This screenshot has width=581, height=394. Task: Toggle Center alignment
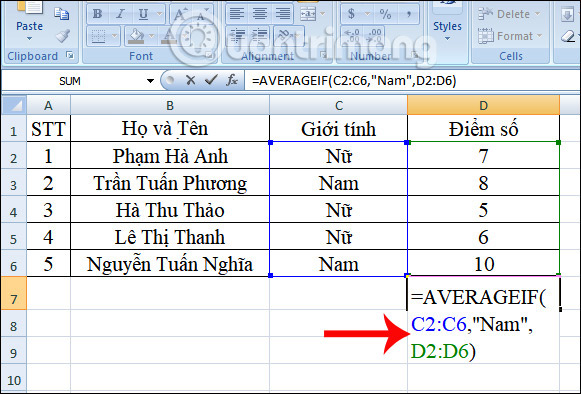[259, 14]
